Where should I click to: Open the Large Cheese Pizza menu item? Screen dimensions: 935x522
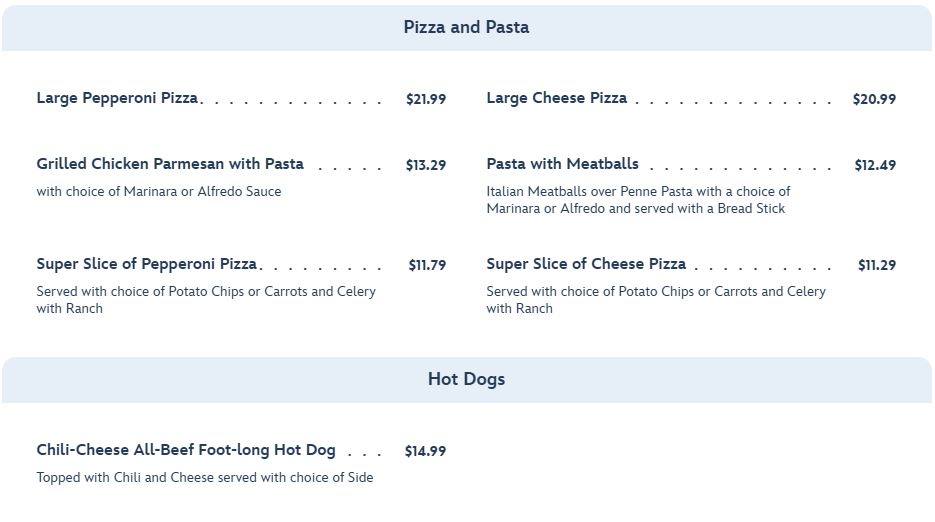(x=556, y=98)
